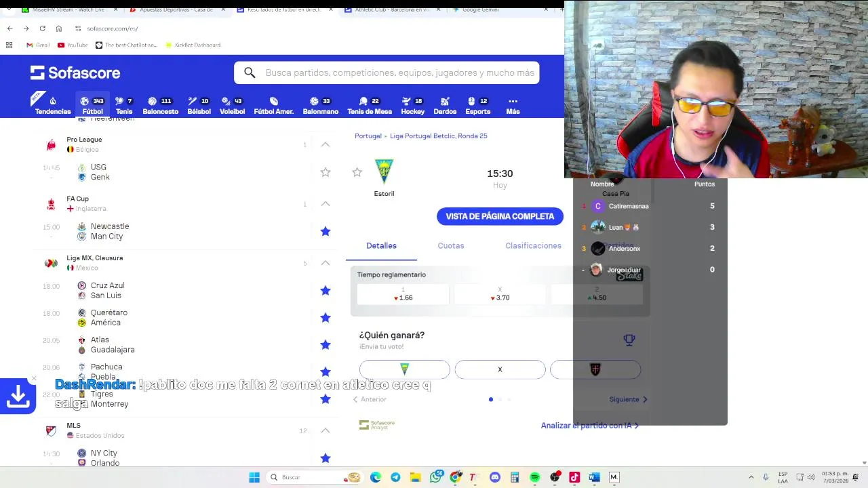
Task: Select the Balonmano sport icon
Action: click(321, 105)
